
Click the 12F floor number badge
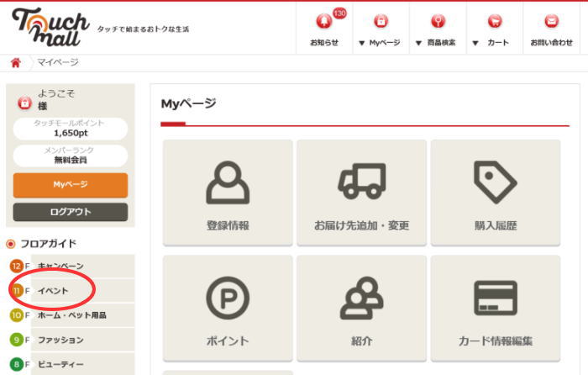click(x=17, y=267)
